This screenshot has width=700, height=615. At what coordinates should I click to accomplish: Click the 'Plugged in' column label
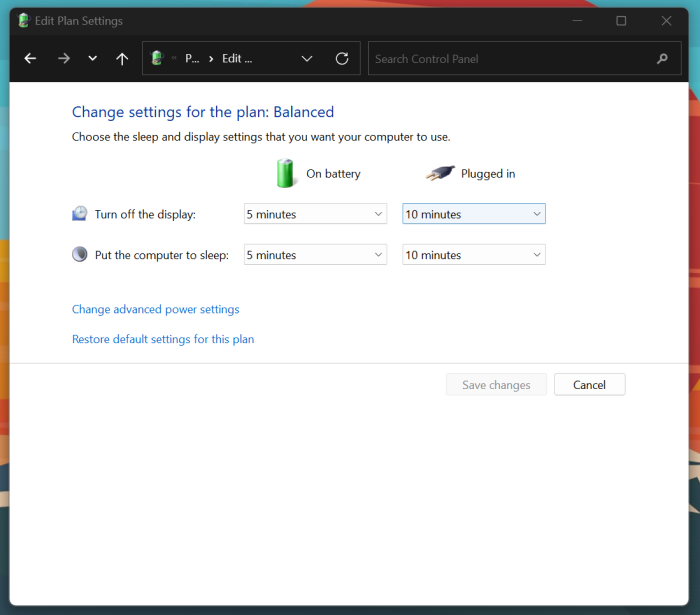[x=488, y=174]
